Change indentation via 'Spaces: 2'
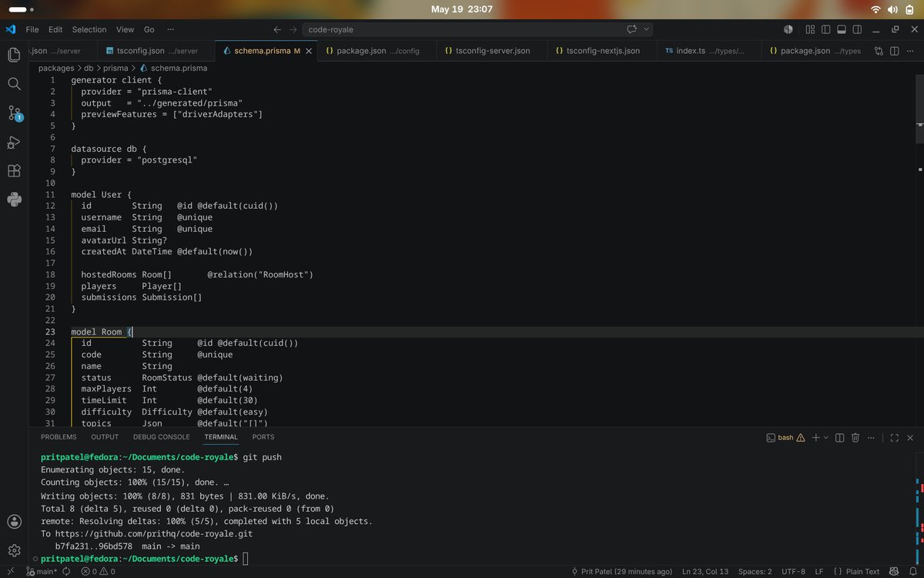This screenshot has width=924, height=578. (755, 571)
